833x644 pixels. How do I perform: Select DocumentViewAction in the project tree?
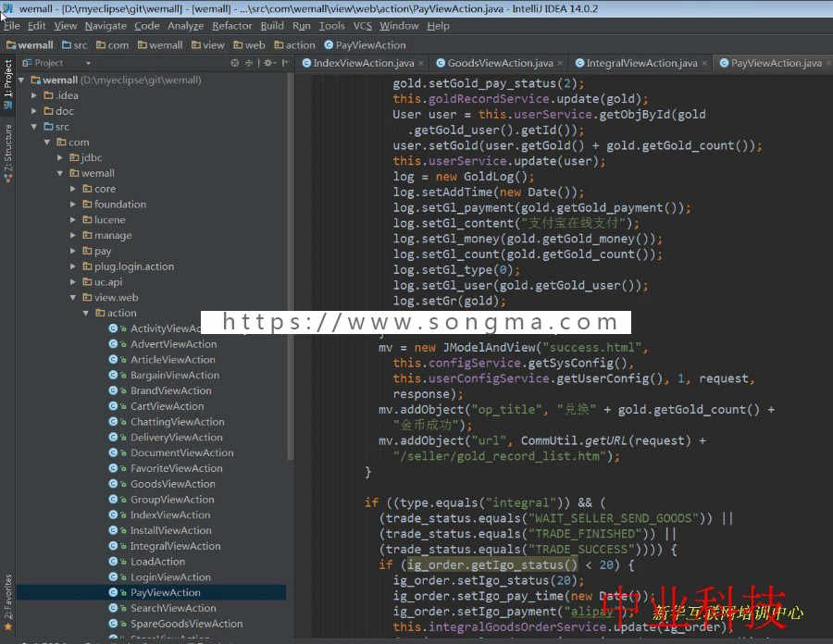click(x=181, y=452)
